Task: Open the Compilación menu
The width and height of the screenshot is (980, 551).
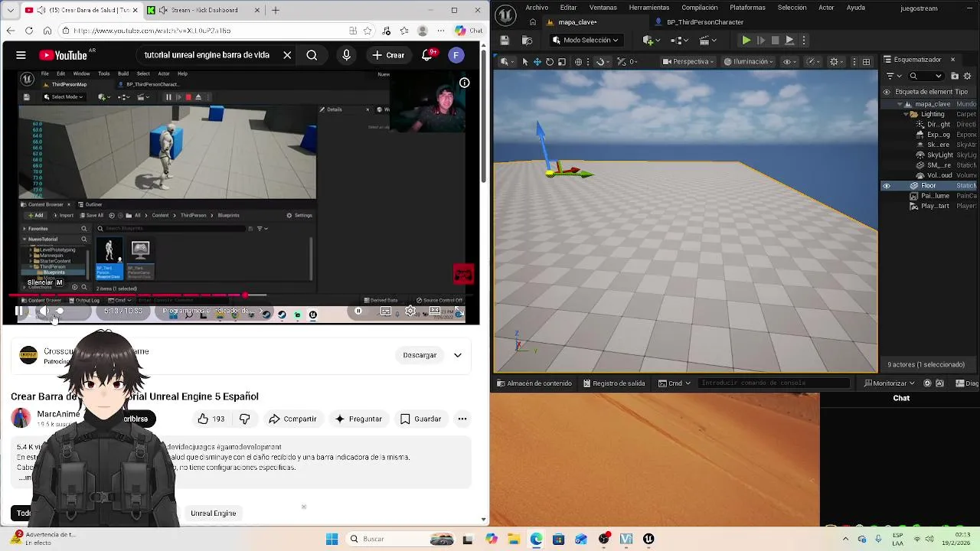Action: [x=700, y=8]
